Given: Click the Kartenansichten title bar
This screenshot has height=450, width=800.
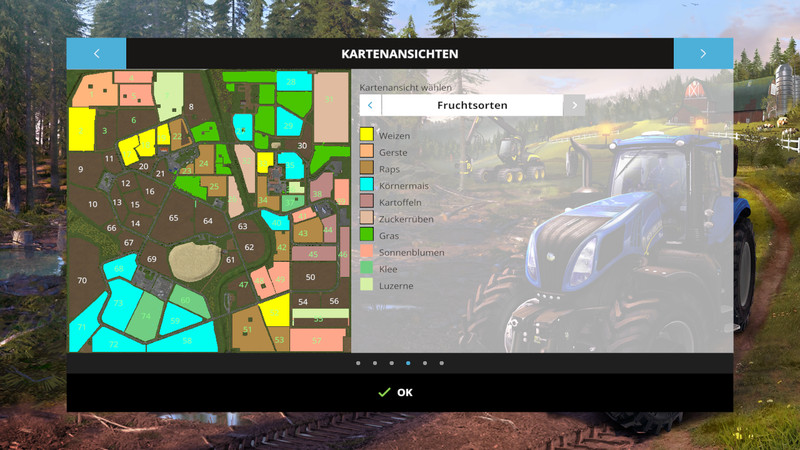Looking at the screenshot, I should [x=400, y=54].
